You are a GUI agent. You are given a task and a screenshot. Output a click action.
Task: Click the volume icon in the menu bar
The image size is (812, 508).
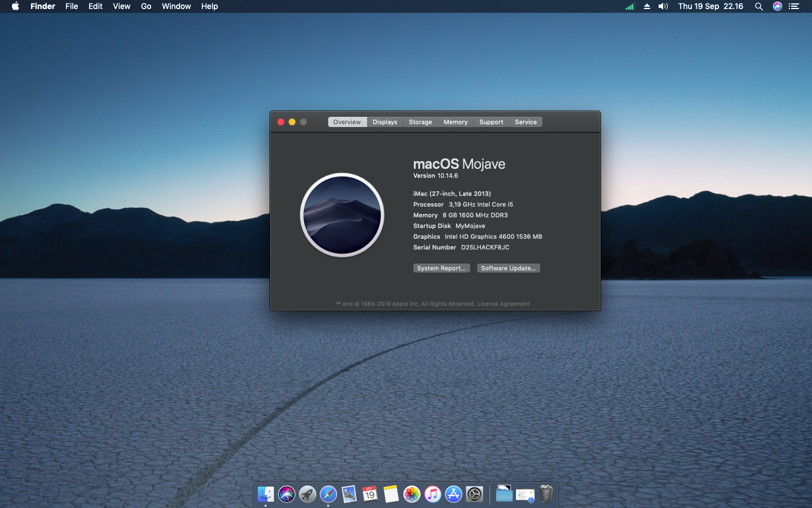[x=663, y=6]
